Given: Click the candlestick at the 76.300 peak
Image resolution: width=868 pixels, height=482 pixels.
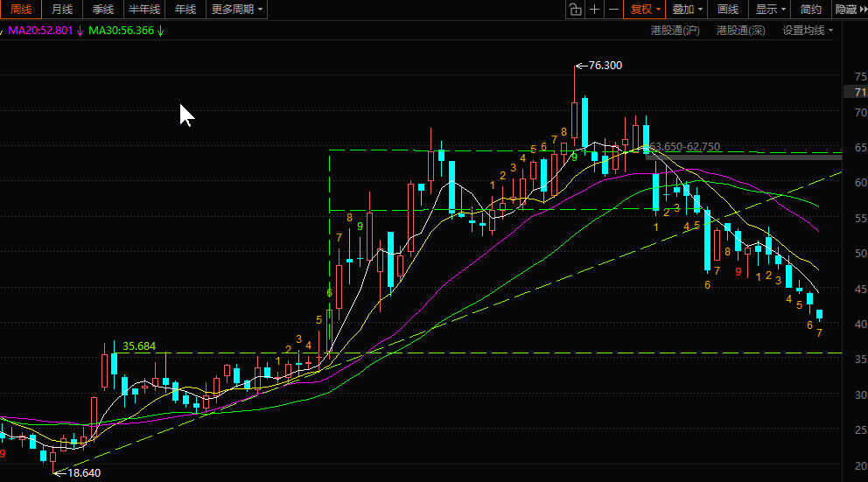Looking at the screenshot, I should tap(575, 119).
